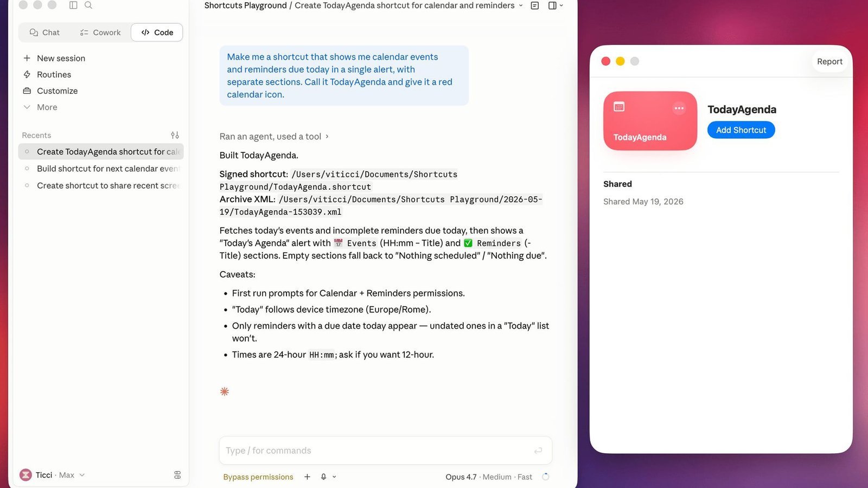Click the TodayAgenda-153039.xml archive path
868x488 pixels.
pos(381,206)
